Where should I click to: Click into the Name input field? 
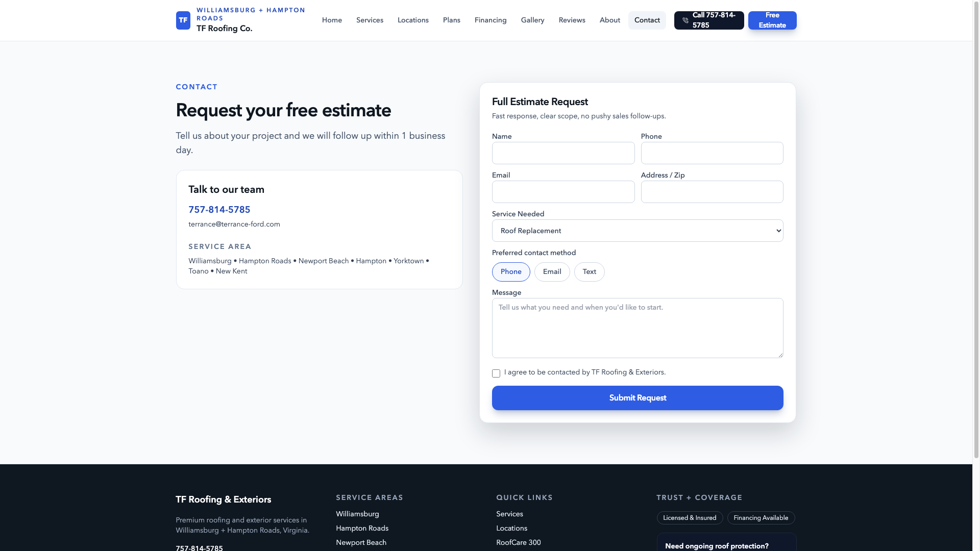pyautogui.click(x=563, y=153)
